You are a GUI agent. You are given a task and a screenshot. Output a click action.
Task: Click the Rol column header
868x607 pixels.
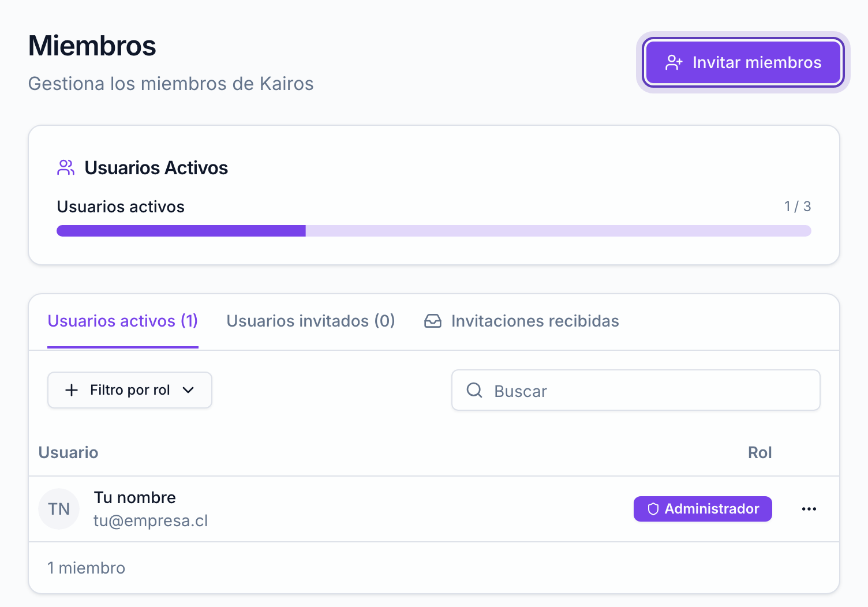[760, 452]
